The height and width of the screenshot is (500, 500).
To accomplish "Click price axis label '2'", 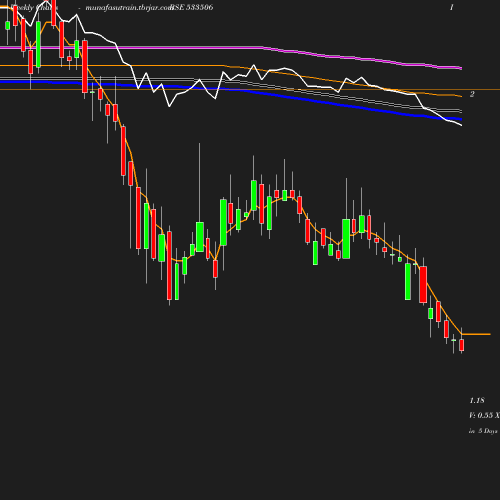I will tap(472, 94).
